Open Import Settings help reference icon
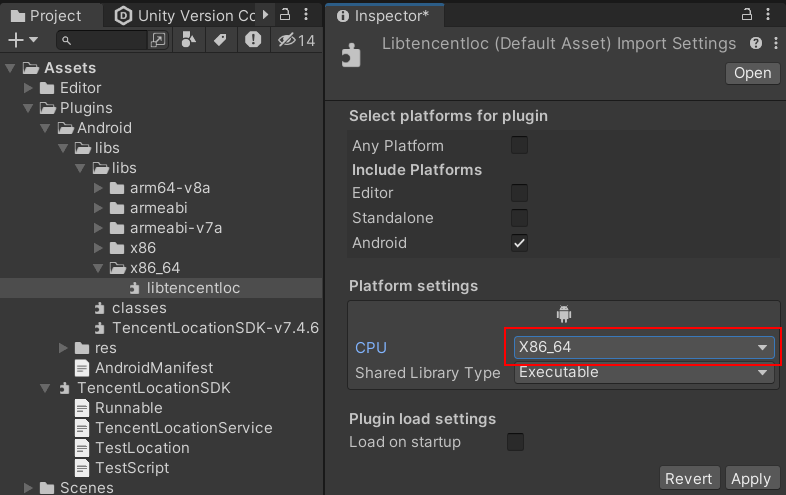This screenshot has height=495, width=786. 756,44
